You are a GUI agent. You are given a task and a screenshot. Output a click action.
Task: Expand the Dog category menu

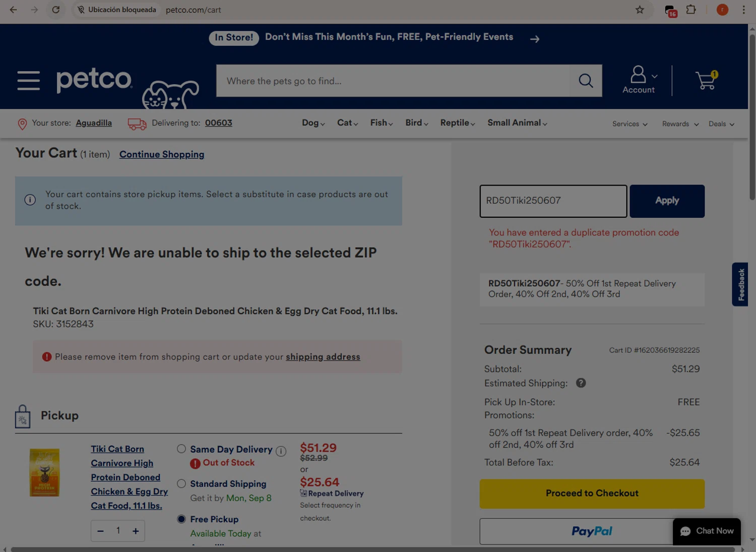313,123
